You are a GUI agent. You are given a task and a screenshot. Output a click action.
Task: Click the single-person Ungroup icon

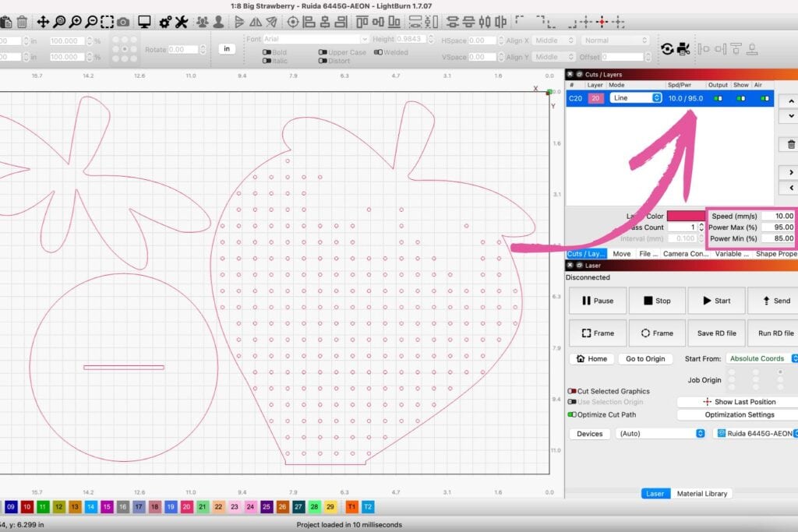(219, 22)
